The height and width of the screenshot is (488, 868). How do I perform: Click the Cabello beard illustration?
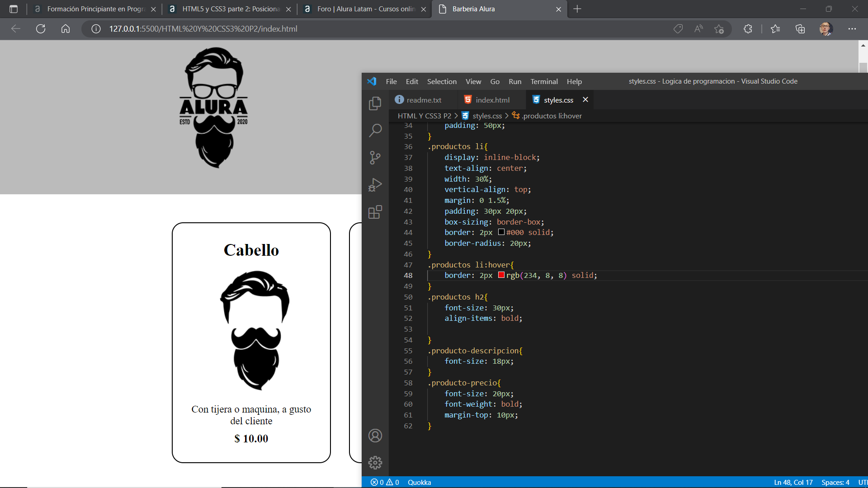[x=254, y=330]
